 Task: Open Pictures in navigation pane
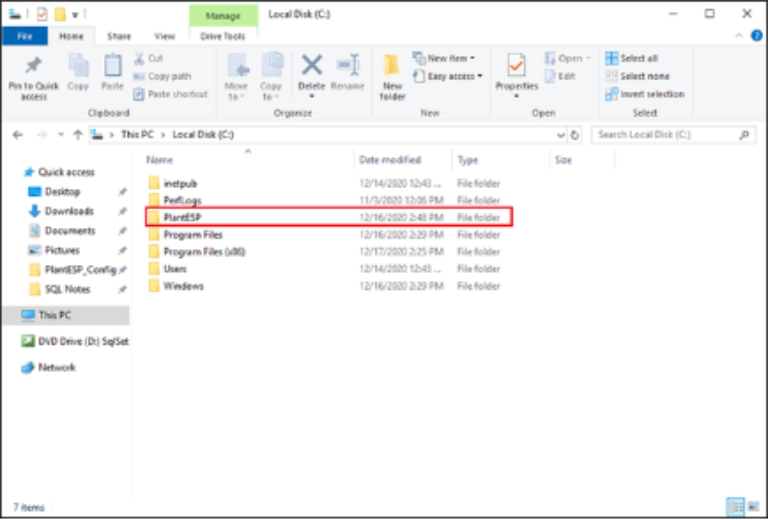(62, 251)
